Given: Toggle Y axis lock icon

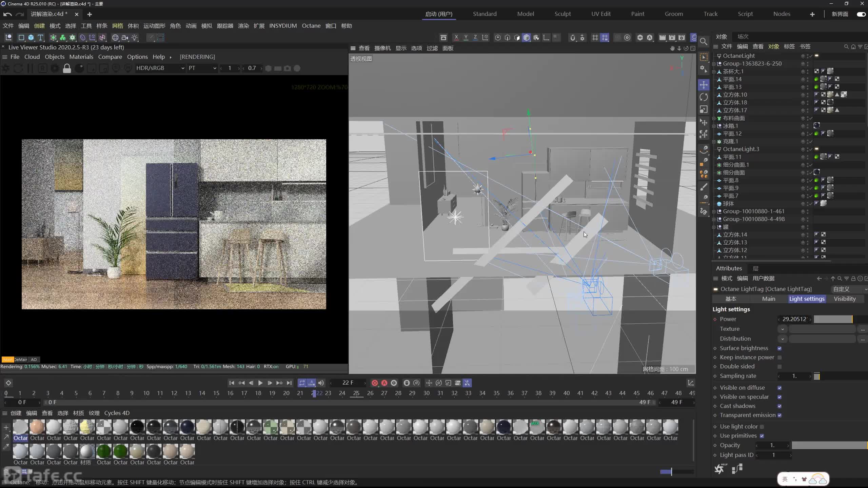Looking at the screenshot, I should (x=466, y=38).
